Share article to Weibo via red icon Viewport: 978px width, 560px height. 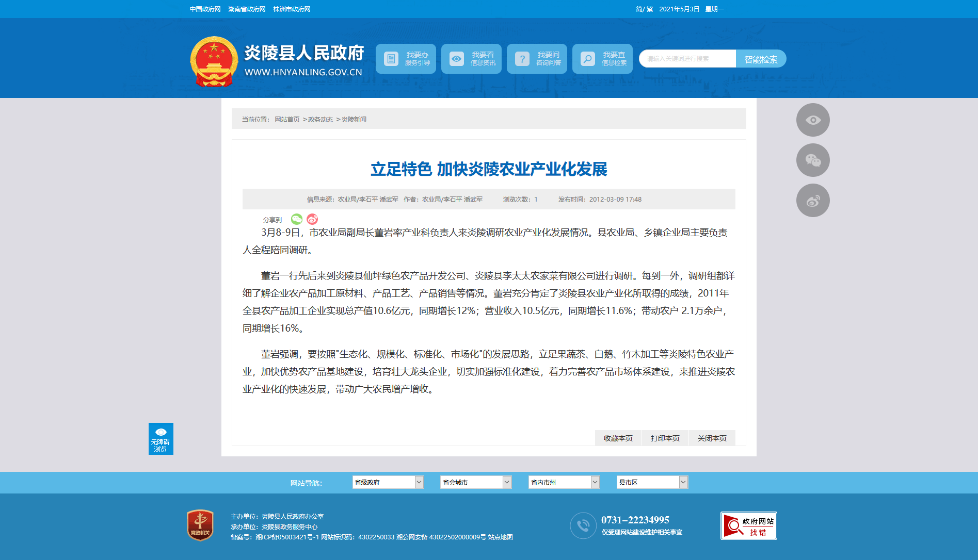312,219
